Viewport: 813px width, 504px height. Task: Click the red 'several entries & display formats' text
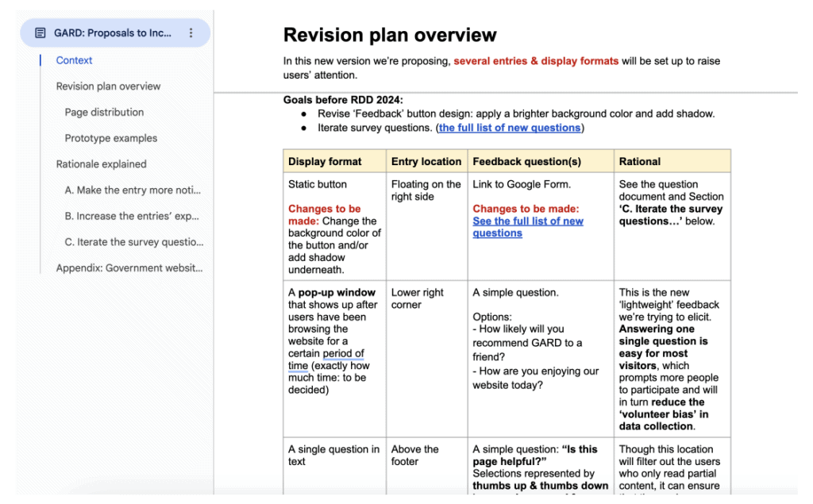pos(536,60)
